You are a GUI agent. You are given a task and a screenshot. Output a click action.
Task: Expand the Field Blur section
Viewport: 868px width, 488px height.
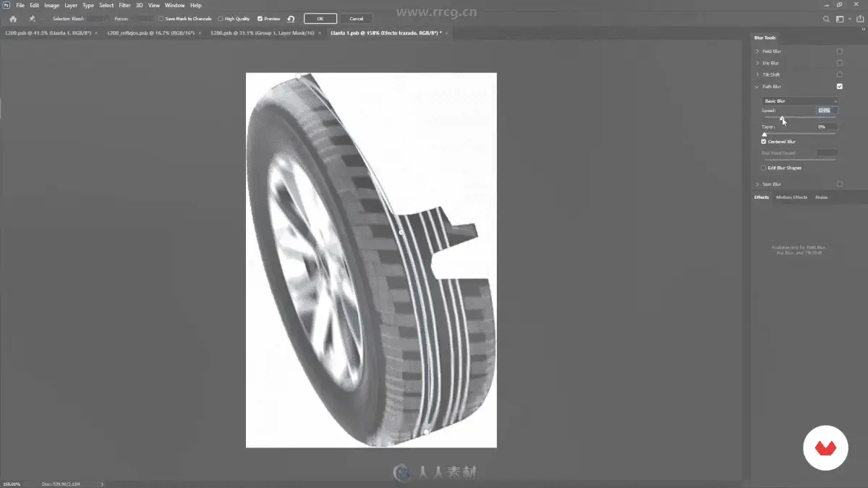coord(757,51)
